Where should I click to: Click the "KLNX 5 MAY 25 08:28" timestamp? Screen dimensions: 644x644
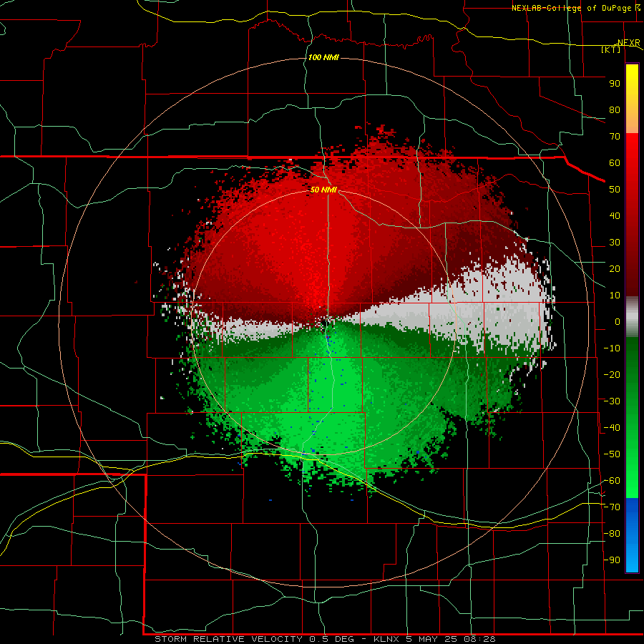[434, 639]
